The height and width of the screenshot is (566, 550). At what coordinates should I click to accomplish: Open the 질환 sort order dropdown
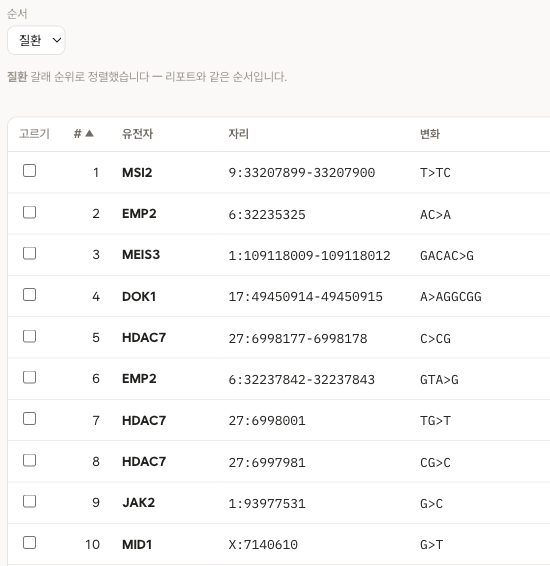point(36,40)
